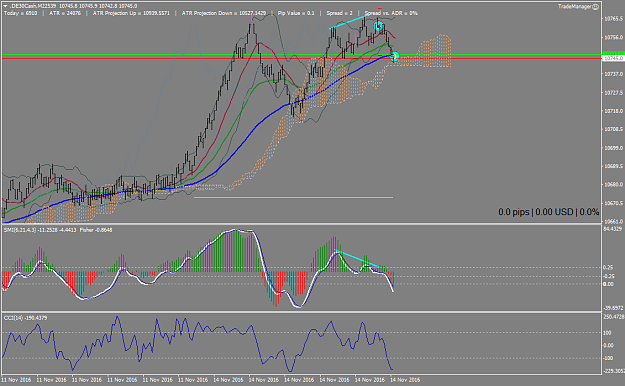Click the 10718.0 price scale label
This screenshot has height=386, width=625.
(x=613, y=111)
